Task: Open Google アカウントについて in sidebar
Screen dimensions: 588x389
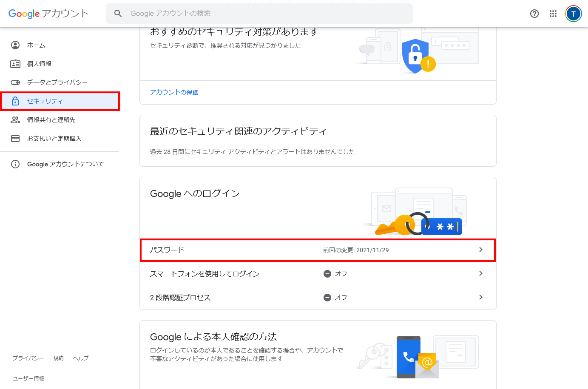Action: click(65, 164)
